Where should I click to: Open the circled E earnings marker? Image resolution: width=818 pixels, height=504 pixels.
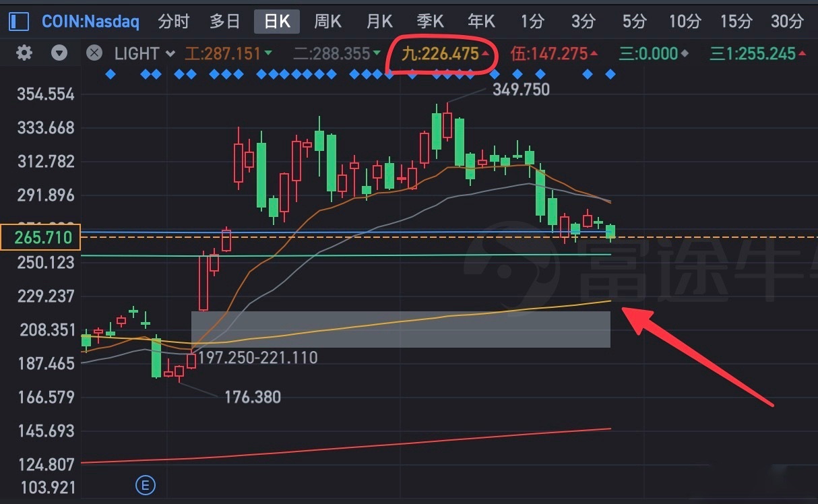click(x=145, y=484)
